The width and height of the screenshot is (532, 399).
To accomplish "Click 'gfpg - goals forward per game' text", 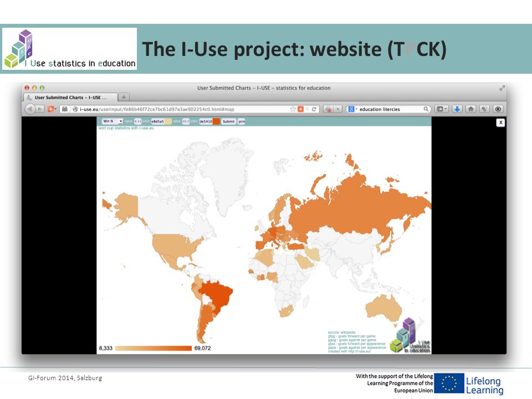I will click(x=351, y=336).
